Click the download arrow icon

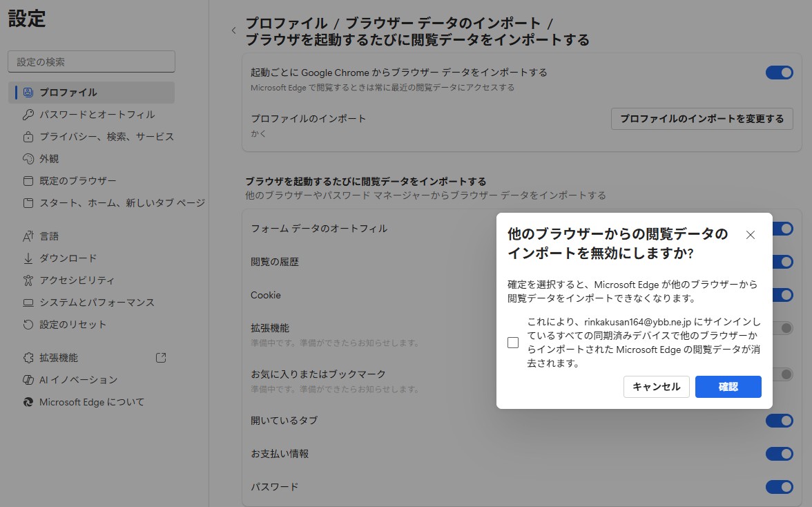28,258
